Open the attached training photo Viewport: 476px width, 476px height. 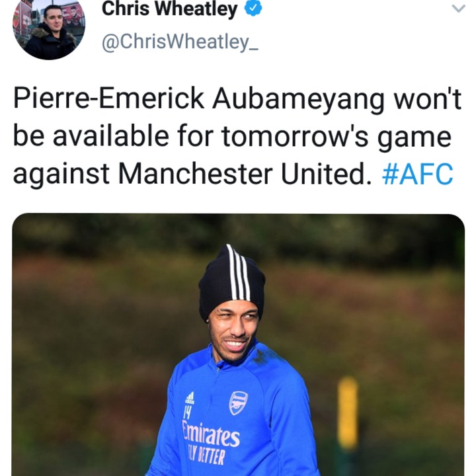point(238,344)
